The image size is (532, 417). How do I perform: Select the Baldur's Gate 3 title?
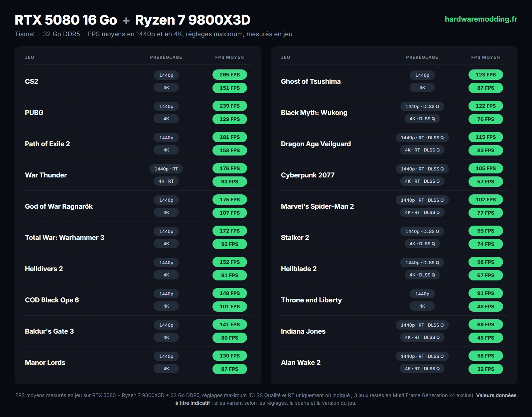pyautogui.click(x=50, y=331)
